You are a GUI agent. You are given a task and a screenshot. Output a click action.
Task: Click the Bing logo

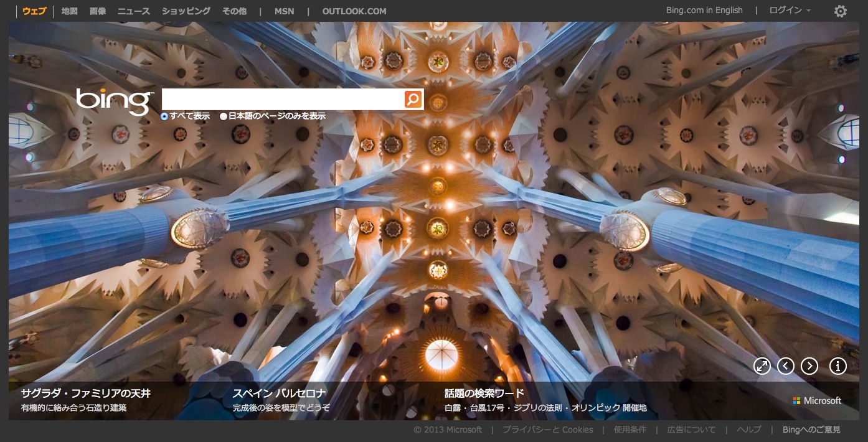pos(114,101)
